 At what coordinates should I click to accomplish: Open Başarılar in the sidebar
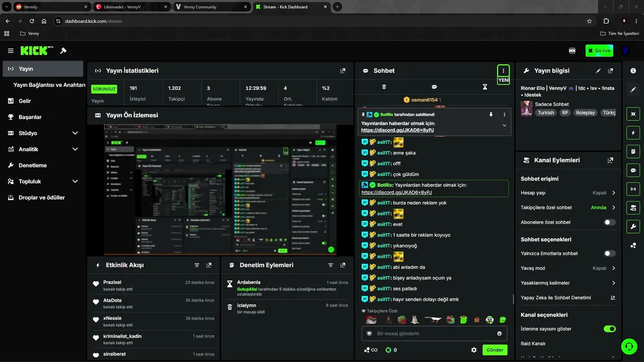(x=43, y=117)
